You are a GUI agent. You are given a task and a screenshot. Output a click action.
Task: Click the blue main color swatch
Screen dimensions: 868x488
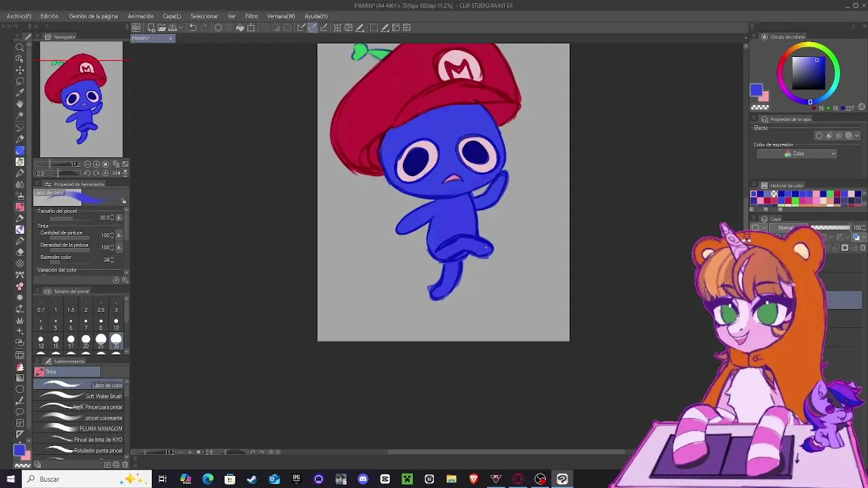756,91
